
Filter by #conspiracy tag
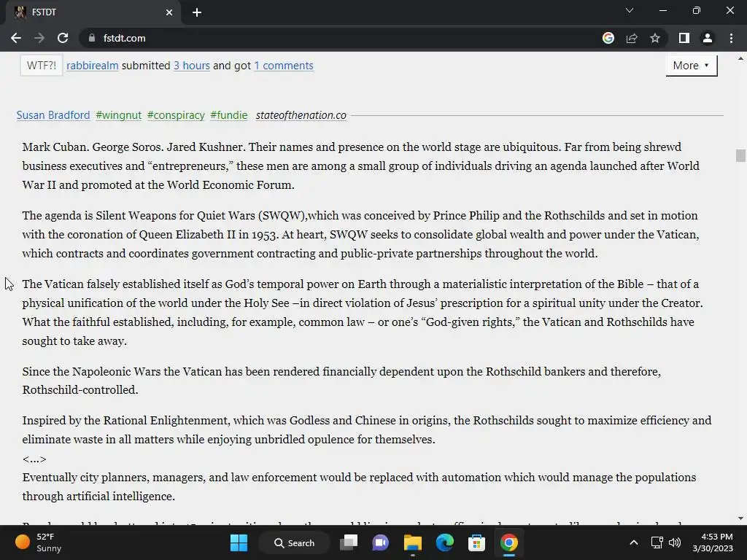coord(176,115)
